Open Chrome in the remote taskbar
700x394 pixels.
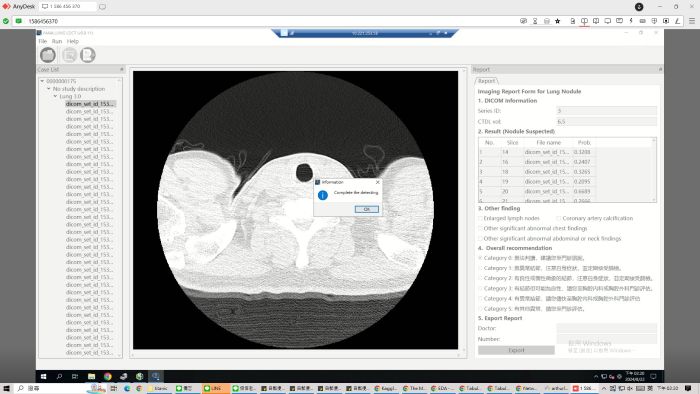tap(108, 376)
